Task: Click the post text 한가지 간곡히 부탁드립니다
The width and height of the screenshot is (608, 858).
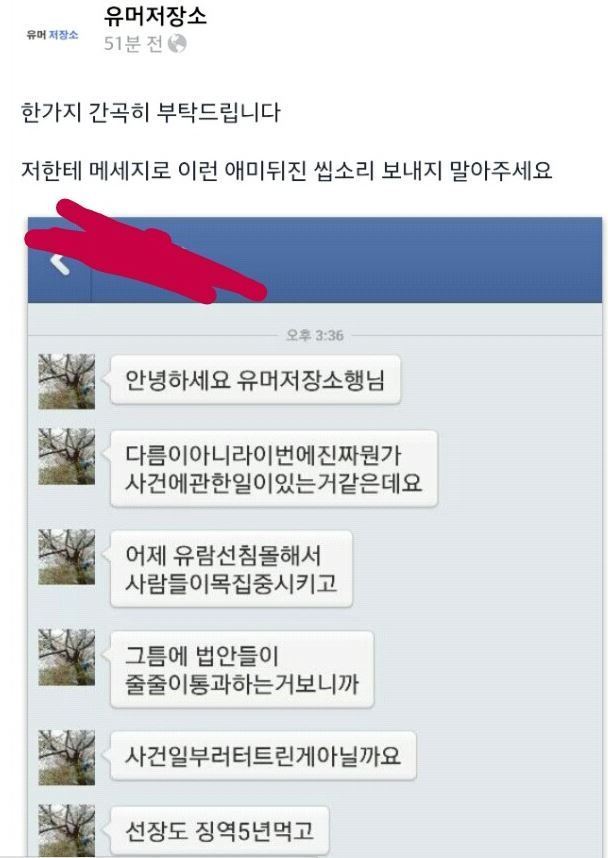Action: pos(151,113)
